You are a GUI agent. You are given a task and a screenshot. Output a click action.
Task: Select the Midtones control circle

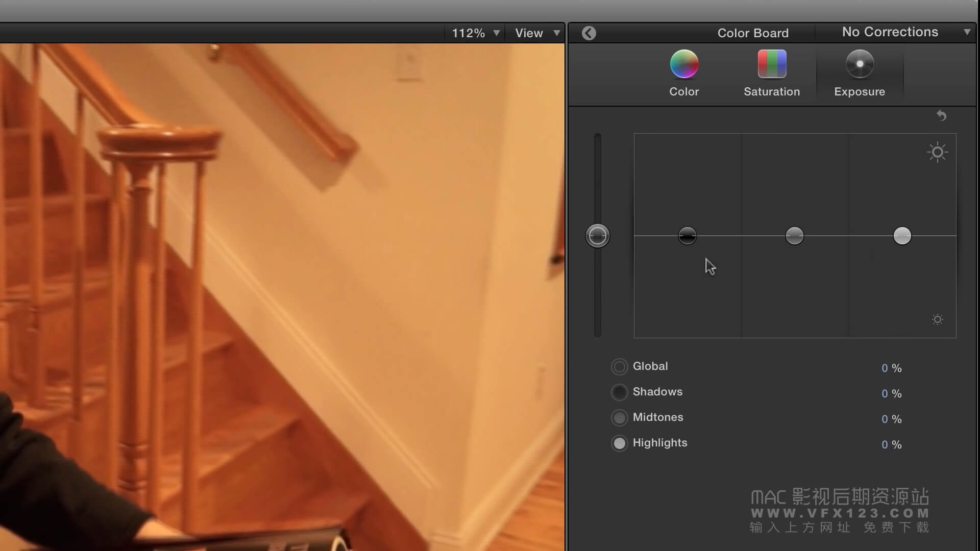(x=619, y=417)
